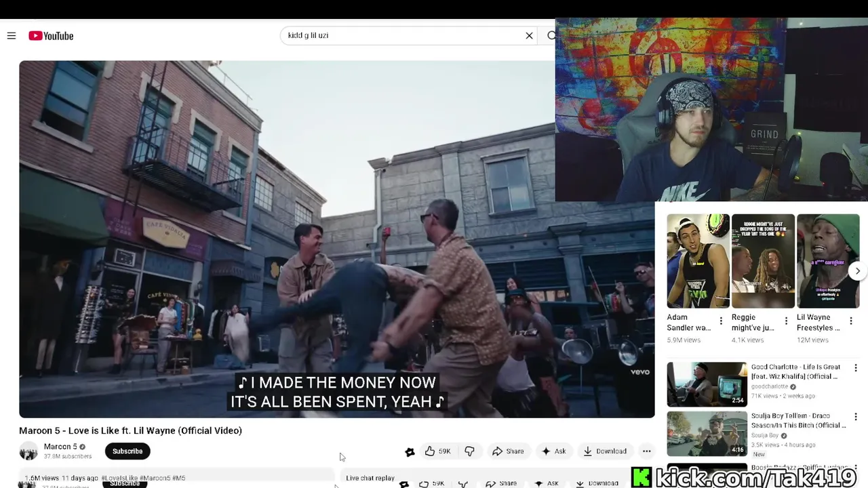Screen dimensions: 868x488
Task: Open Good Charlotte Life Is Great thumbnail
Action: [707, 384]
